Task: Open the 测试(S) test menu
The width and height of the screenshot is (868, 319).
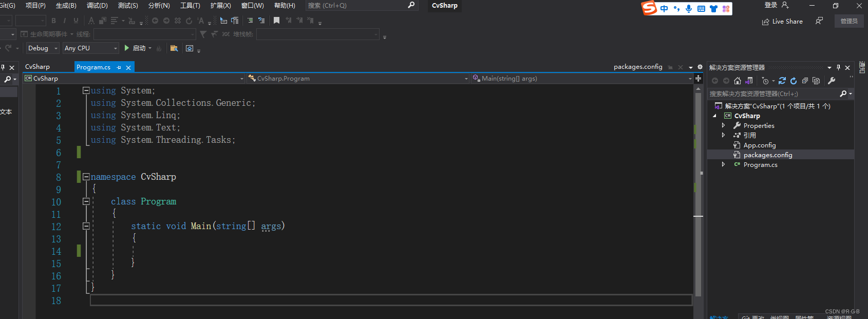Action: (128, 5)
